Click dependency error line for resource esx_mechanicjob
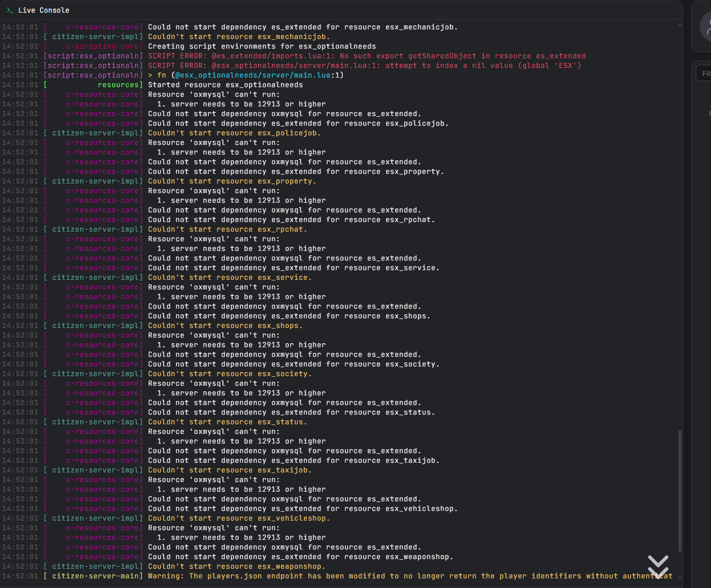 pos(303,27)
